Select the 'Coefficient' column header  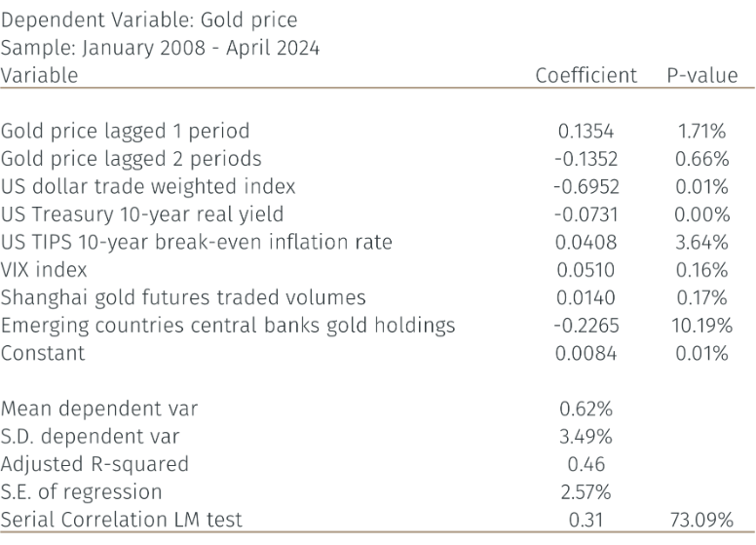[586, 75]
